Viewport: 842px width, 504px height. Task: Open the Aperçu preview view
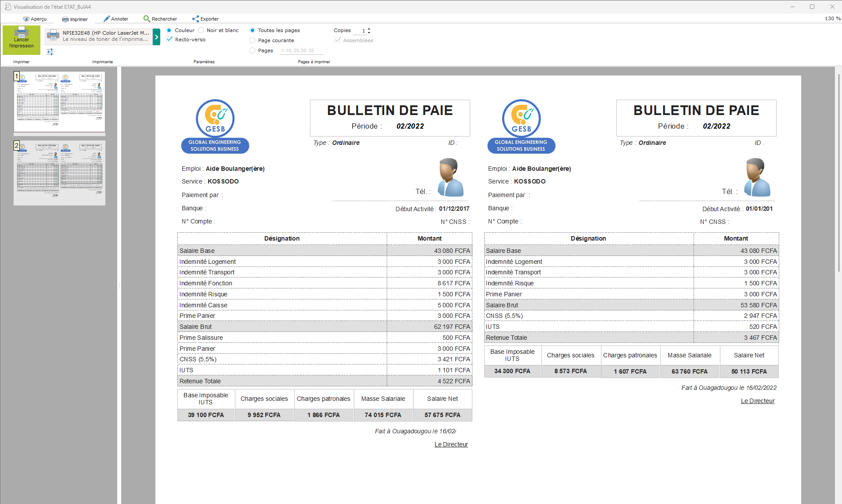click(x=35, y=19)
